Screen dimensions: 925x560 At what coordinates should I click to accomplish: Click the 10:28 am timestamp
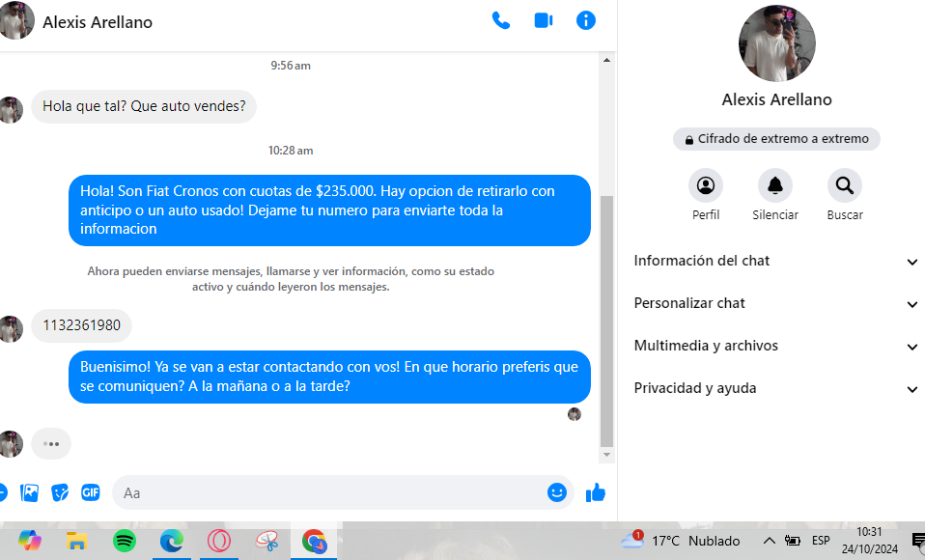point(291,151)
